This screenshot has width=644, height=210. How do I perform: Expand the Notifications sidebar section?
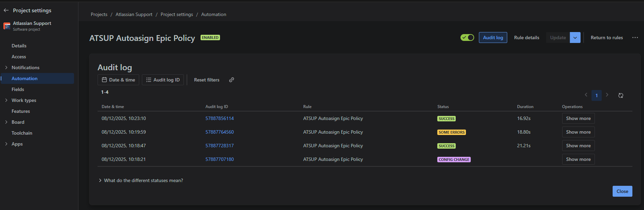click(x=6, y=67)
